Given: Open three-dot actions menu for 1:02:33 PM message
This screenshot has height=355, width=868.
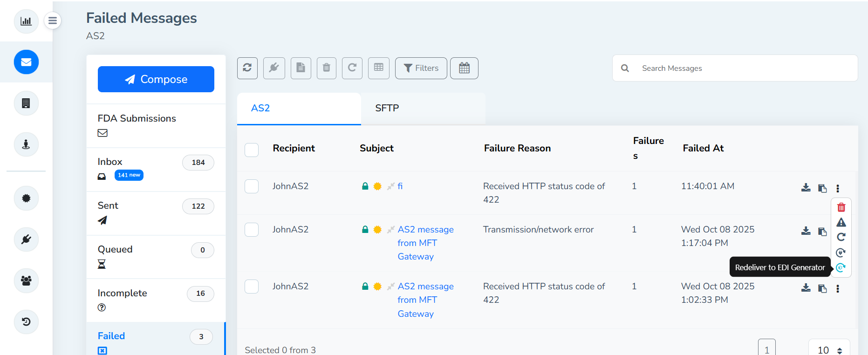Looking at the screenshot, I should [x=838, y=289].
